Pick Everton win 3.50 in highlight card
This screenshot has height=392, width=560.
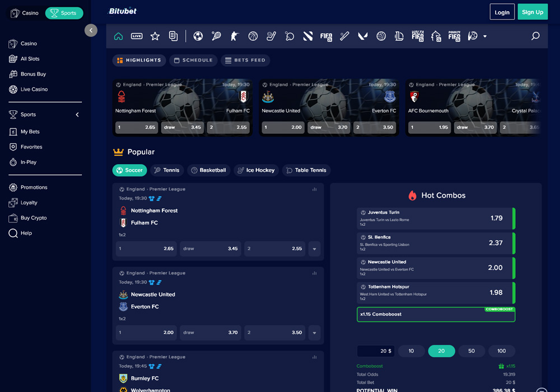[x=375, y=128]
